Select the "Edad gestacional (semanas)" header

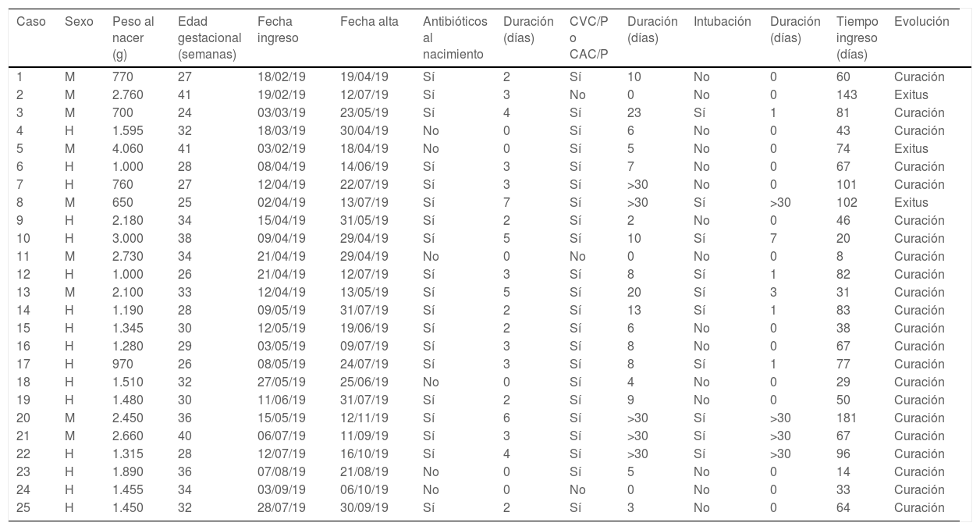[207, 38]
